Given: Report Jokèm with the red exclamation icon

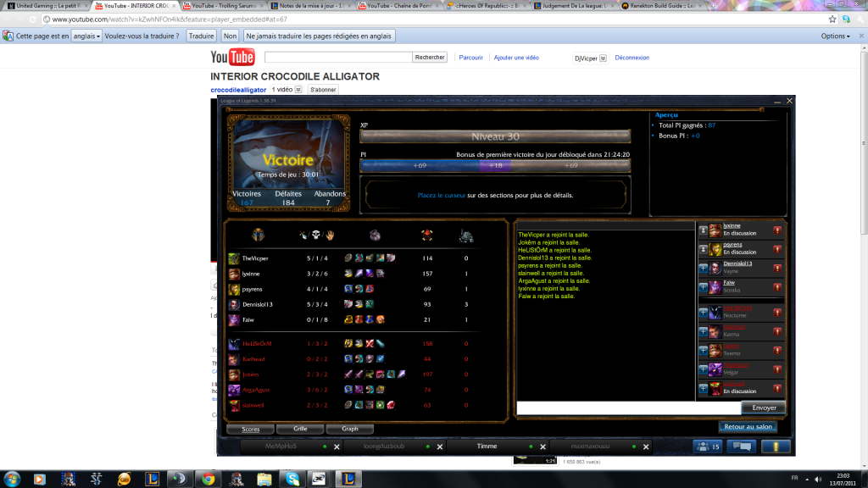Looking at the screenshot, I should pyautogui.click(x=777, y=350).
